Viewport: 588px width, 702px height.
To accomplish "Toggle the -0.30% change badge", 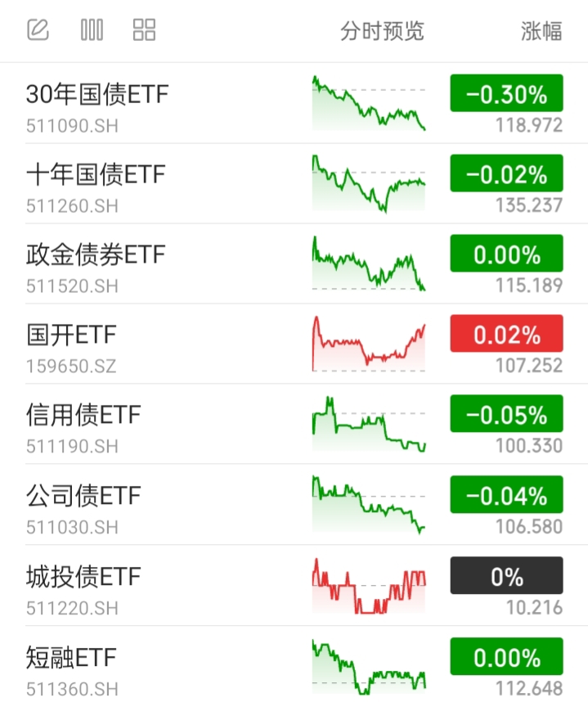I will coord(506,93).
